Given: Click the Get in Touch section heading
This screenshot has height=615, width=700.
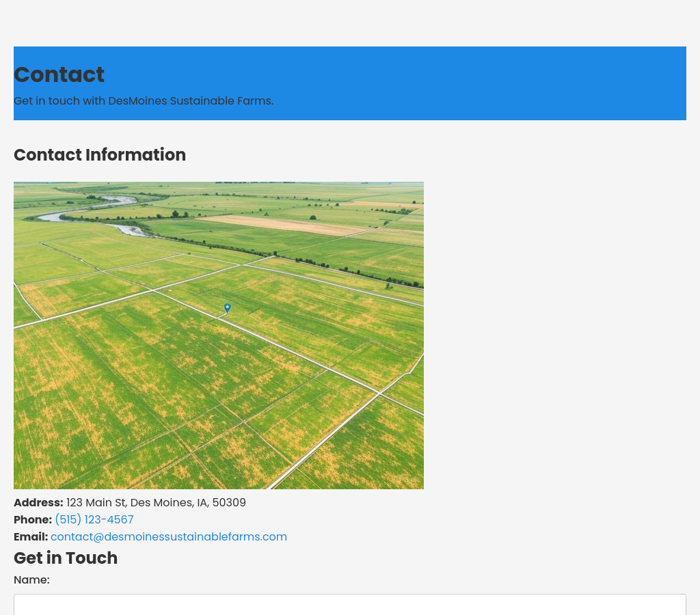Looking at the screenshot, I should [x=66, y=558].
